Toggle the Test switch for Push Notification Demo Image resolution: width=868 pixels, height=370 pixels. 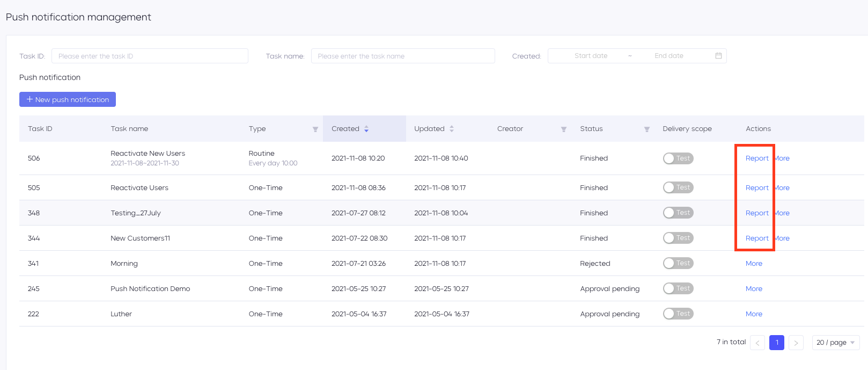678,288
